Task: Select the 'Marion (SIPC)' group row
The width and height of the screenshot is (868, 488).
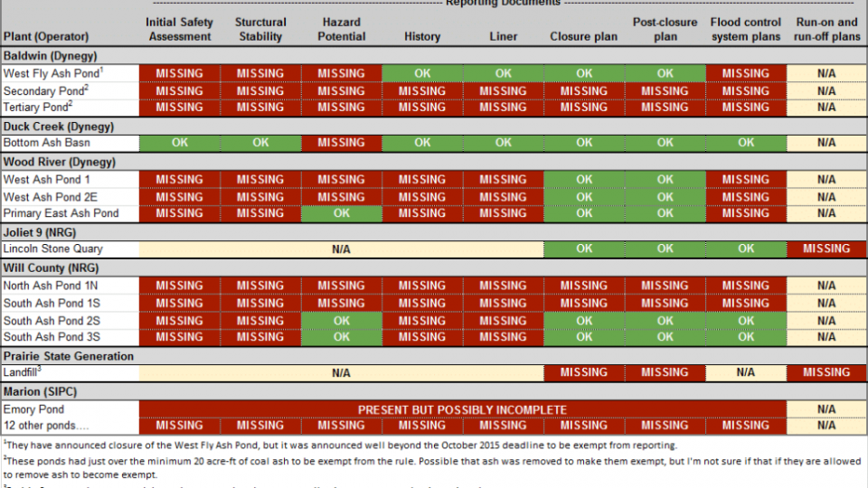Action: click(x=434, y=391)
